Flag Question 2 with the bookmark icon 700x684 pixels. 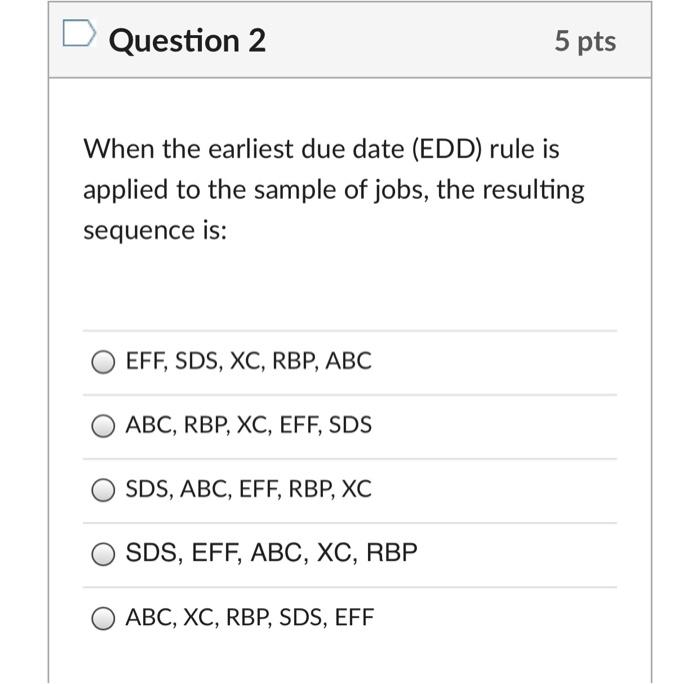click(77, 36)
